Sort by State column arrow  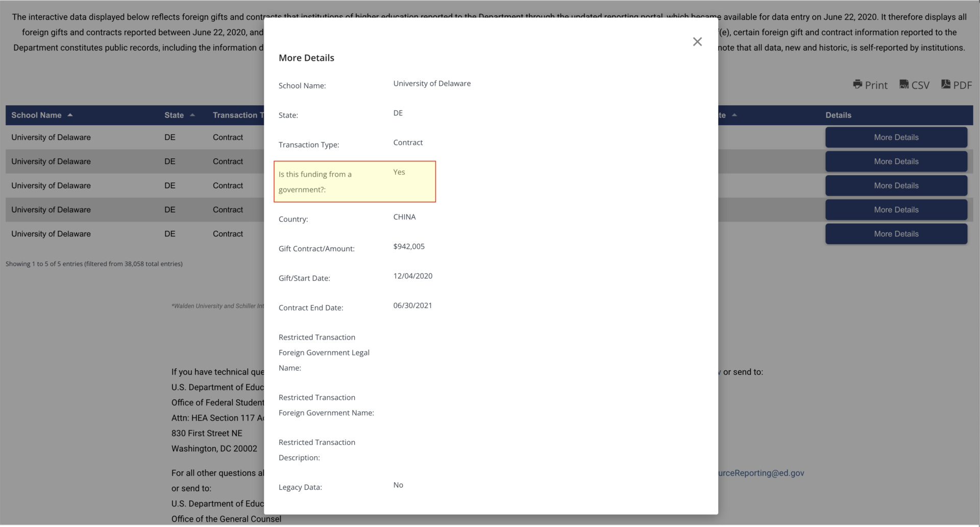pyautogui.click(x=192, y=115)
